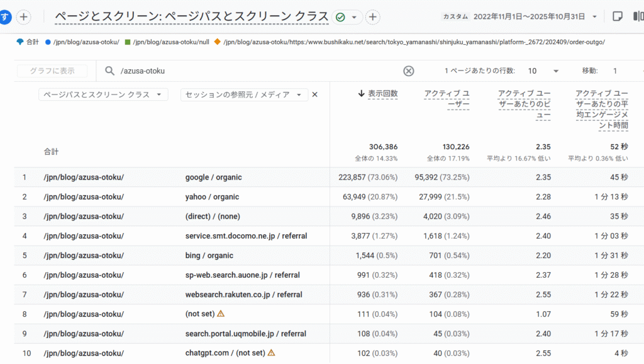Remove the secondary dimension with X
Screen dimensions: 644x364
[x=315, y=94]
